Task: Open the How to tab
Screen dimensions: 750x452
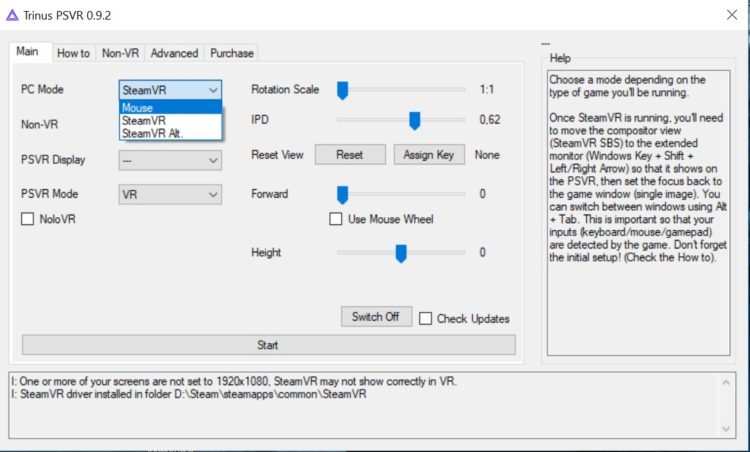Action: [73, 53]
